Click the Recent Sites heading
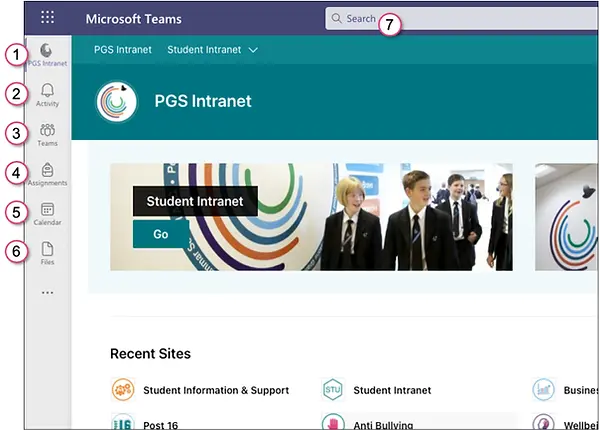The height and width of the screenshot is (430, 599). click(151, 354)
